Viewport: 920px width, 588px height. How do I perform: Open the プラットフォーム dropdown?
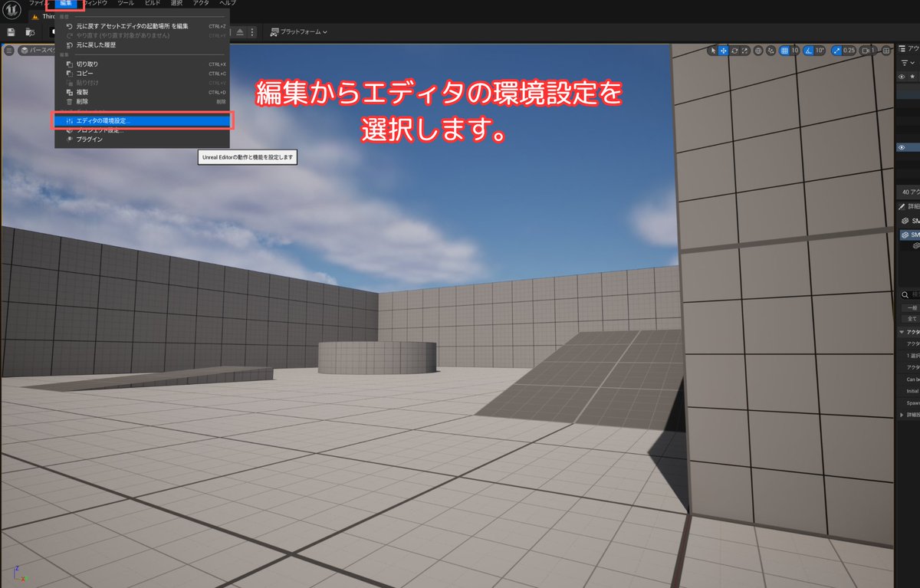pos(301,32)
